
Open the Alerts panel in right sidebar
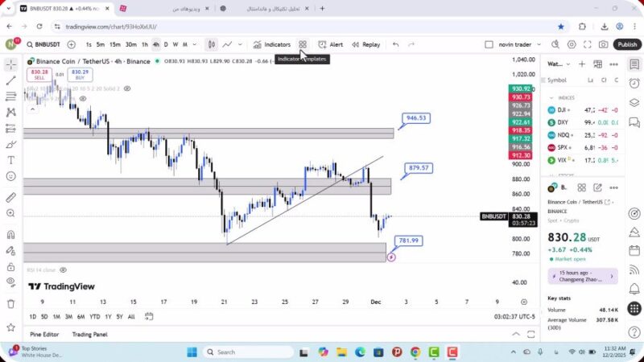[634, 83]
